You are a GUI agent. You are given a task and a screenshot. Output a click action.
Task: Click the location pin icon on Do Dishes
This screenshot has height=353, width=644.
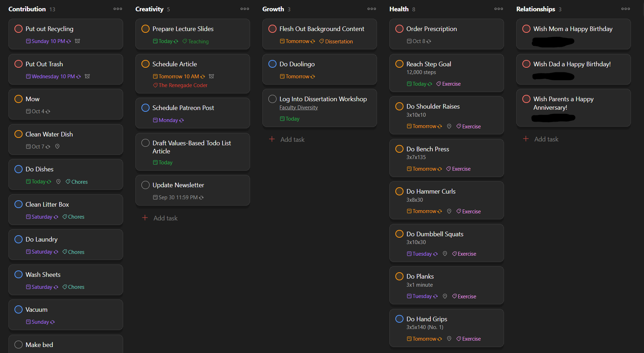pyautogui.click(x=58, y=181)
